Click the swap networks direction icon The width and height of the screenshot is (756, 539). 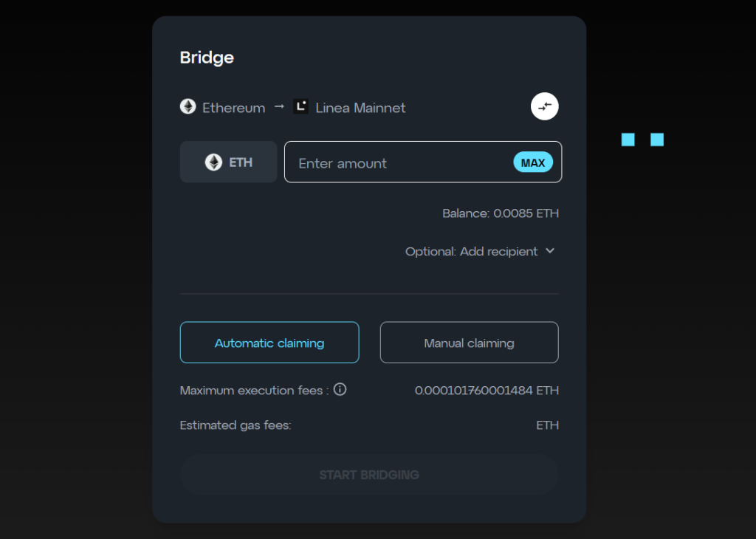[544, 106]
